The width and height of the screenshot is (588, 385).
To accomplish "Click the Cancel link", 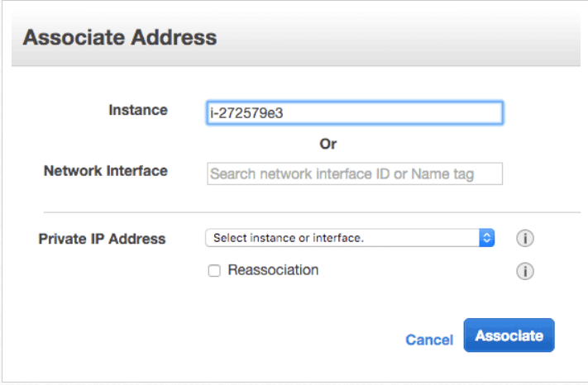I will pyautogui.click(x=429, y=340).
